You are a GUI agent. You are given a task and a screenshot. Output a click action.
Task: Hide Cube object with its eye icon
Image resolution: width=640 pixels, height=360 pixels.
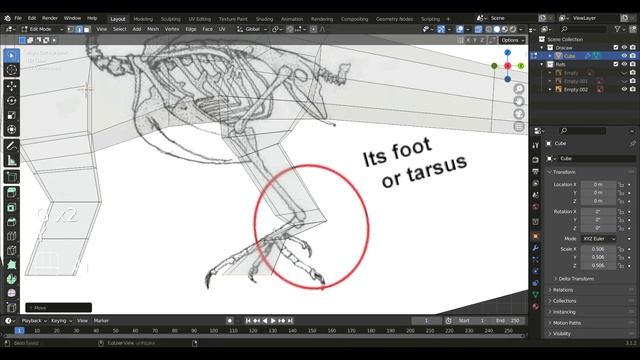[x=624, y=56]
